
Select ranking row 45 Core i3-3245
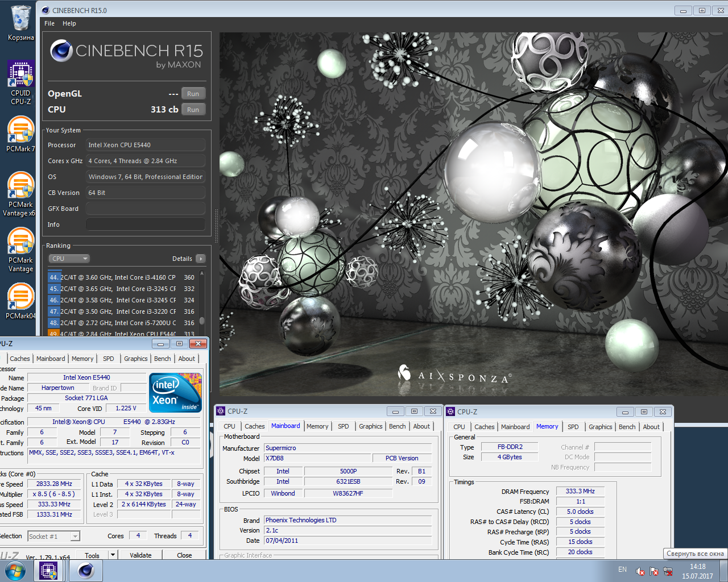pyautogui.click(x=122, y=289)
